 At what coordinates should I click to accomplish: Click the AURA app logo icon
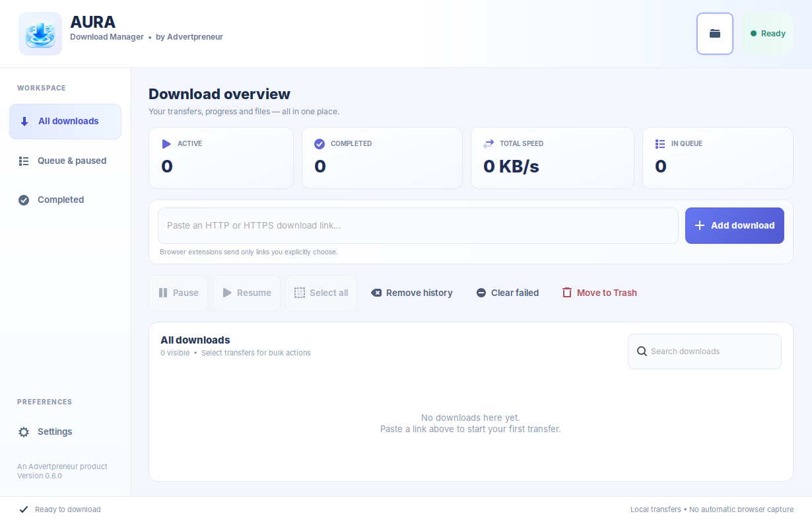pos(40,34)
